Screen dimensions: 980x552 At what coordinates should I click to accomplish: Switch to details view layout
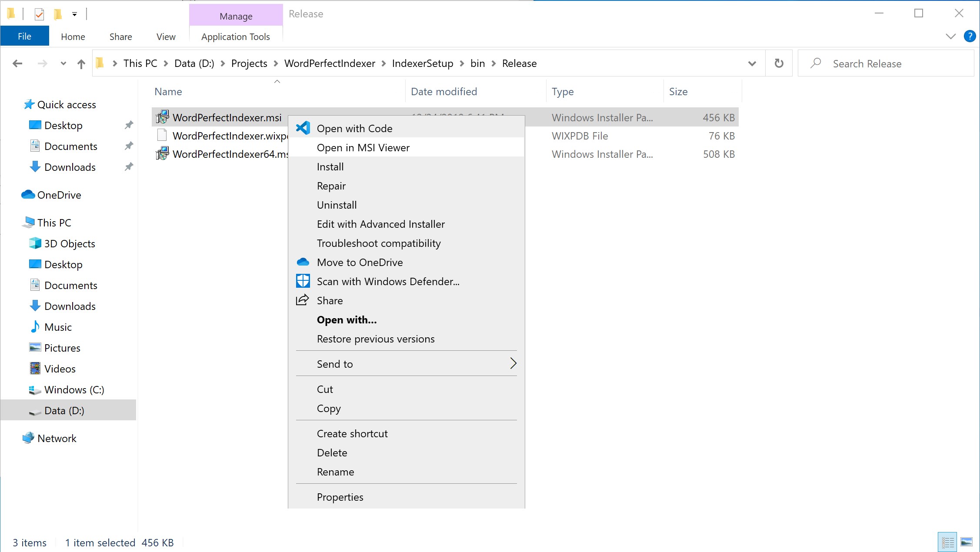[x=947, y=542]
